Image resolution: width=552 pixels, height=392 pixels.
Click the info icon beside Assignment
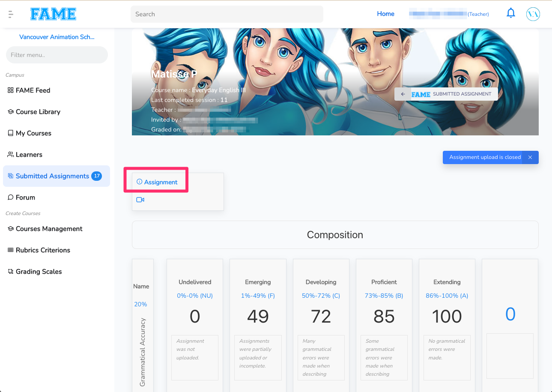click(139, 182)
